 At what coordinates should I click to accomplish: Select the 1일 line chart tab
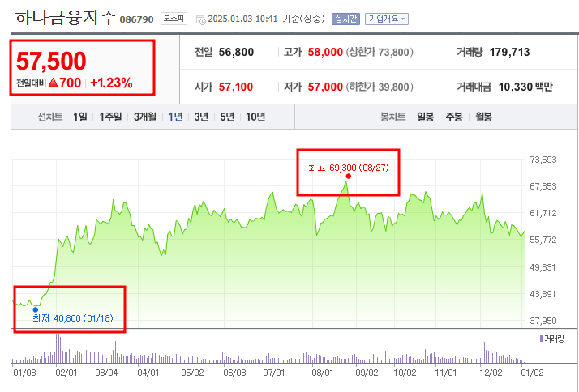[80, 117]
